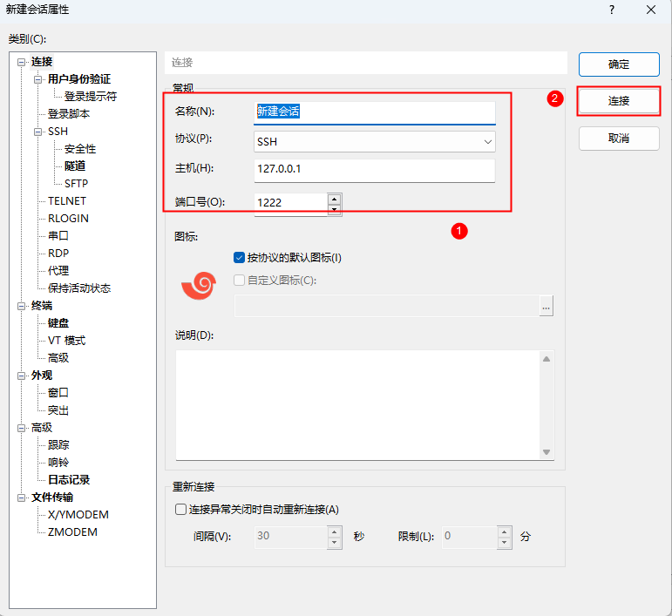Select VT 模式 in category tree
This screenshot has height=616, width=672.
(66, 341)
